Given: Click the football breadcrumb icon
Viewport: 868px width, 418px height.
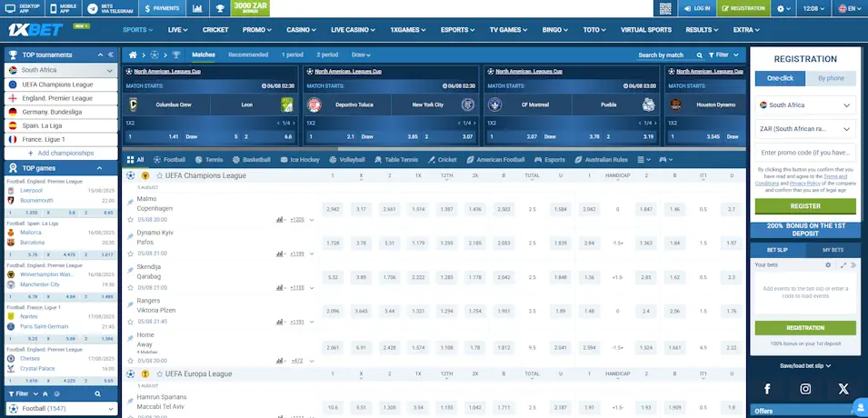Looking at the screenshot, I should tap(155, 55).
